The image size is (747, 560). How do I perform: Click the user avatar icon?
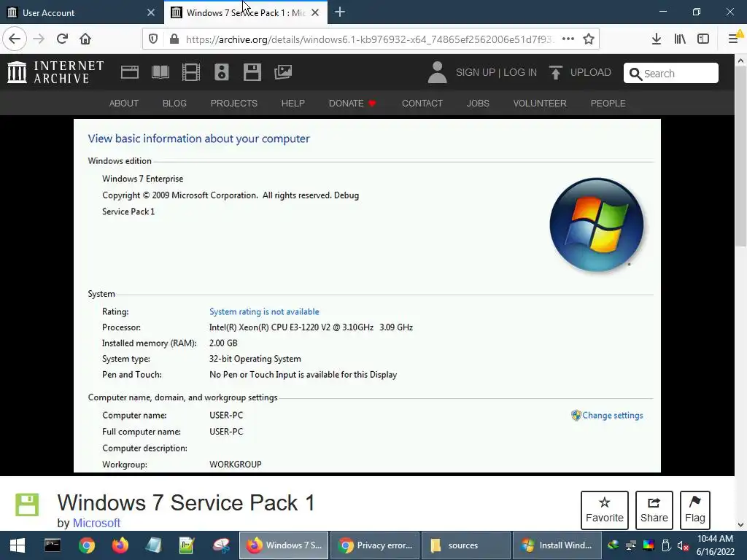(437, 72)
